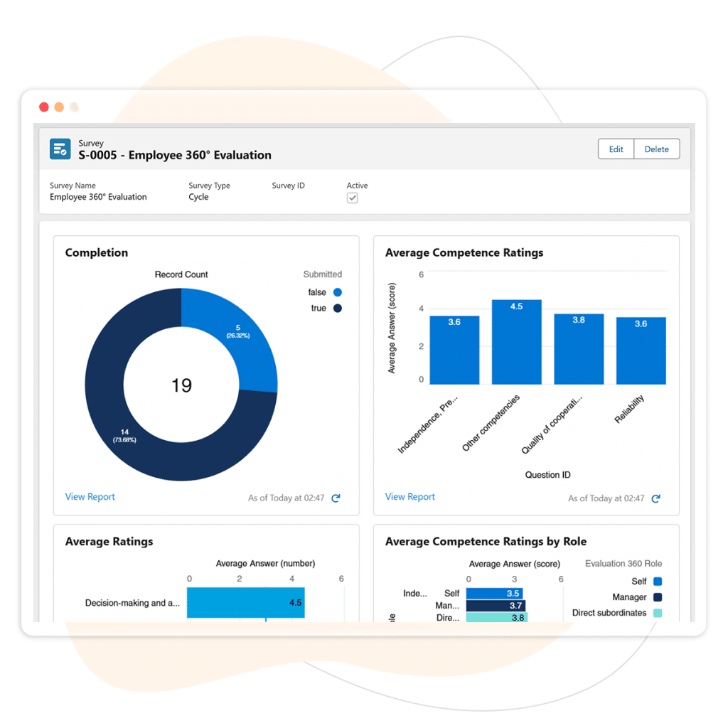The width and height of the screenshot is (728, 728).
Task: Toggle the Active checkbox
Action: [x=352, y=198]
